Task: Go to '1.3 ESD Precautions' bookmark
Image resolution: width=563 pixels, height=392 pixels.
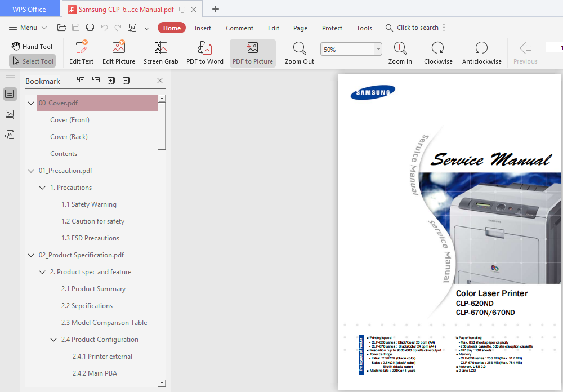Action: click(x=90, y=238)
